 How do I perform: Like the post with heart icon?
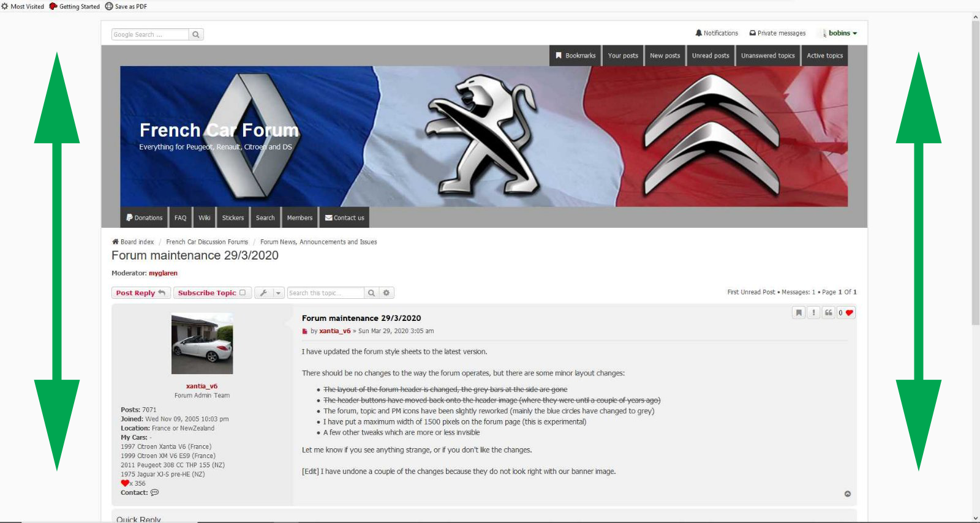(x=850, y=313)
